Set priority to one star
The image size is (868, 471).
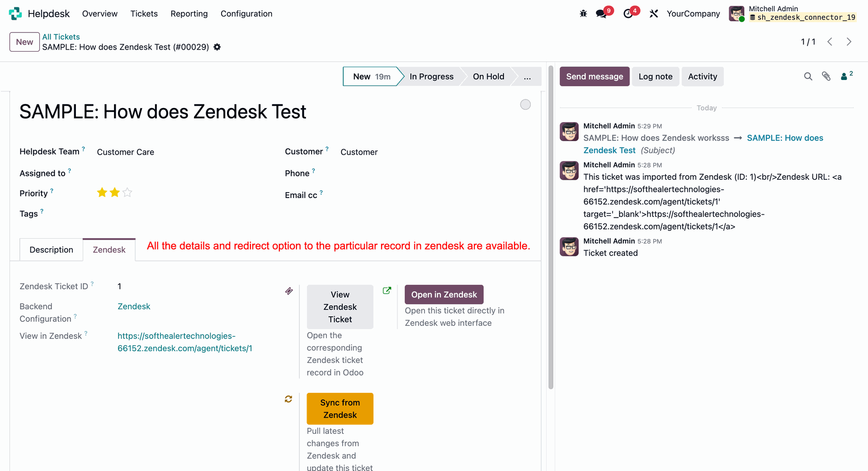[102, 193]
